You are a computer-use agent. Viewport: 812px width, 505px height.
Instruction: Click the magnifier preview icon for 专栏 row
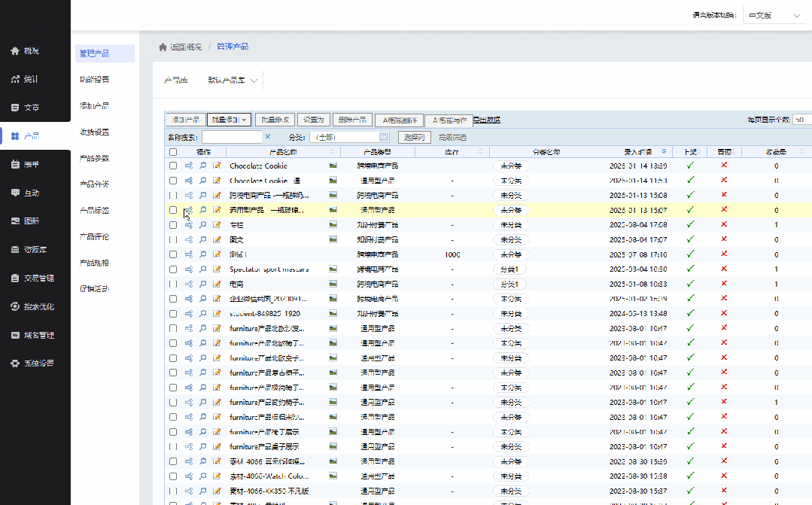[x=203, y=225]
